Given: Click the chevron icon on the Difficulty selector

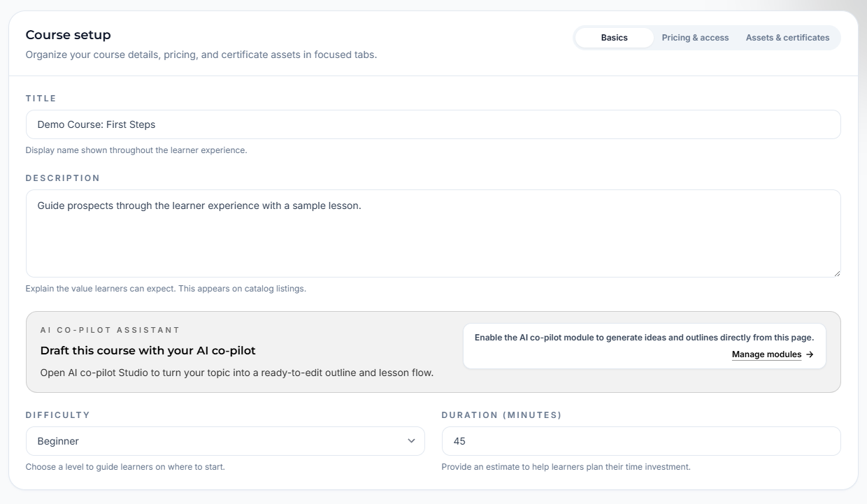Looking at the screenshot, I should (412, 441).
